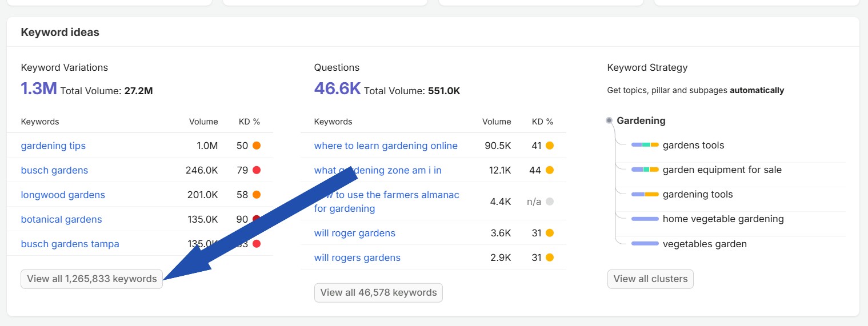Click View all 46,578 keywords button

(x=378, y=292)
